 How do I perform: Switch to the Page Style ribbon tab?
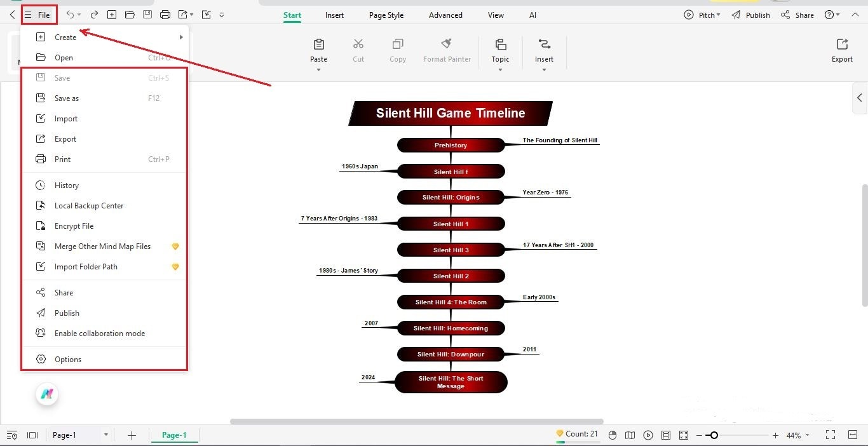pyautogui.click(x=386, y=15)
